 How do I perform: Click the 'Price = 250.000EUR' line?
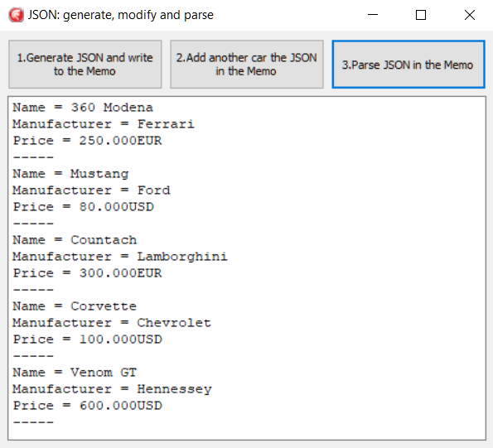[x=87, y=141]
